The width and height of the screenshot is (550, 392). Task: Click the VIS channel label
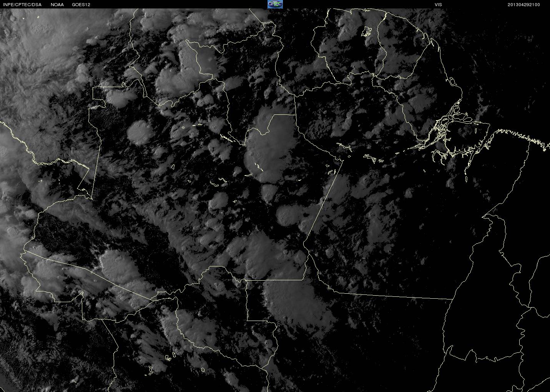(x=438, y=5)
